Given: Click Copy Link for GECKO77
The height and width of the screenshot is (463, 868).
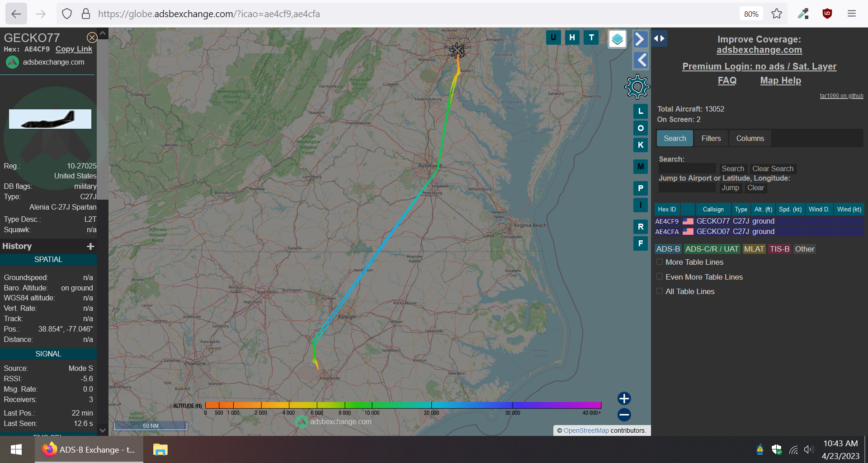Looking at the screenshot, I should [74, 49].
